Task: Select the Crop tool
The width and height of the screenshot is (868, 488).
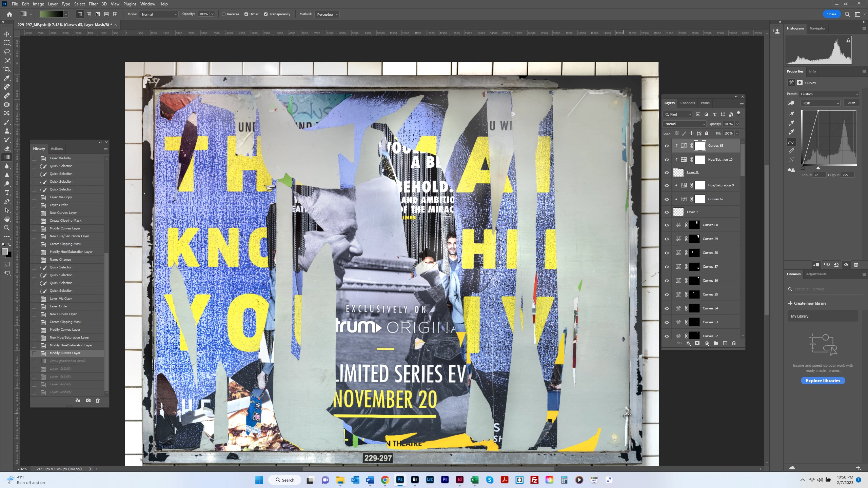Action: point(7,69)
